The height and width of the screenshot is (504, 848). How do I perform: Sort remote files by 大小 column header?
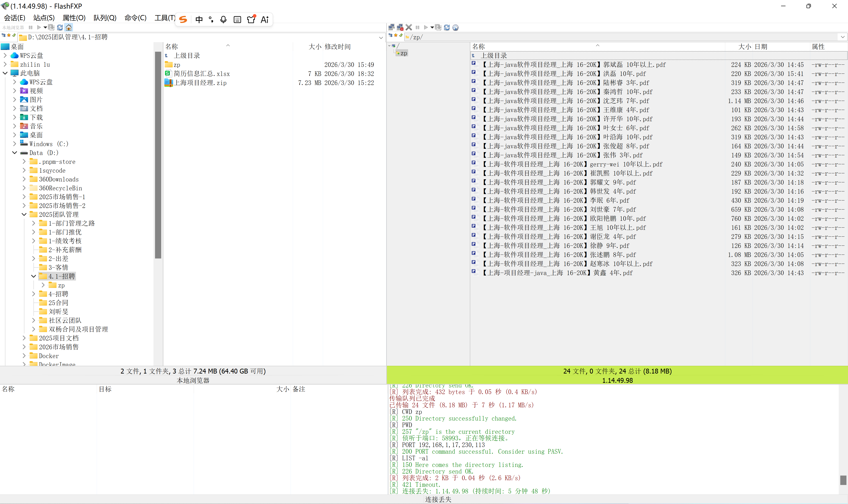739,47
